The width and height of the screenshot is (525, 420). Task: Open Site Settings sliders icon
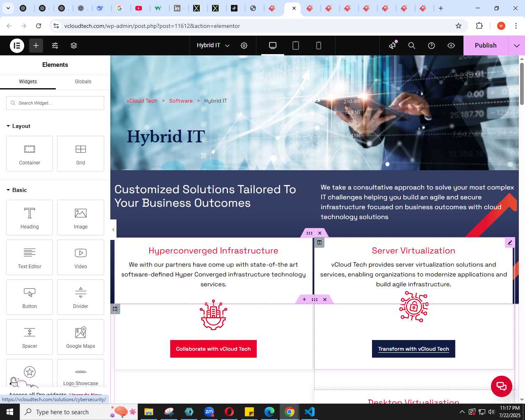pyautogui.click(x=55, y=46)
